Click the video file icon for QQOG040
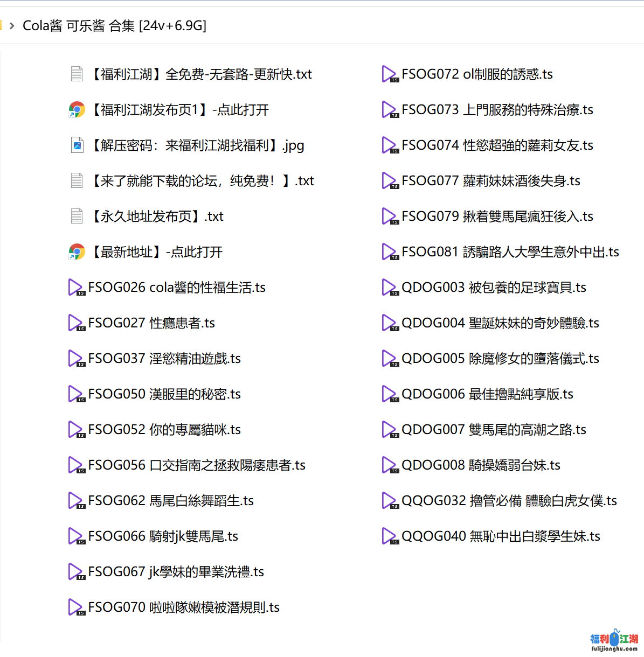The width and height of the screenshot is (644, 657). pos(389,536)
